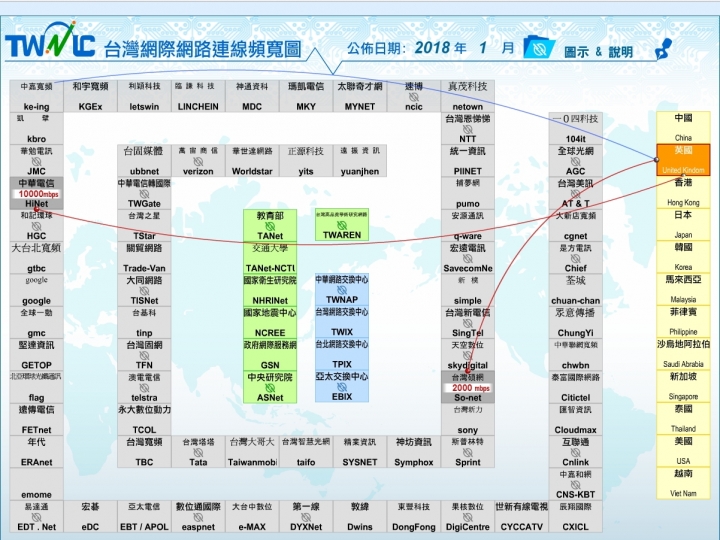Select the EBIX exchange node
The height and width of the screenshot is (540, 720).
342,387
